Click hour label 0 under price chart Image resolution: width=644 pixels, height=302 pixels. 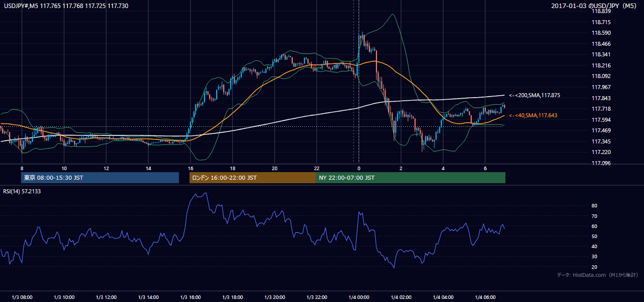point(359,168)
